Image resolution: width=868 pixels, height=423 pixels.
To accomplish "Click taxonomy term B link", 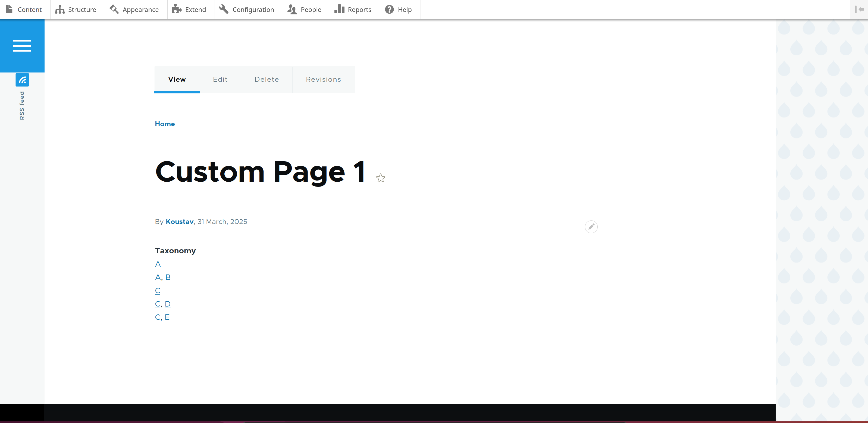I will [168, 277].
